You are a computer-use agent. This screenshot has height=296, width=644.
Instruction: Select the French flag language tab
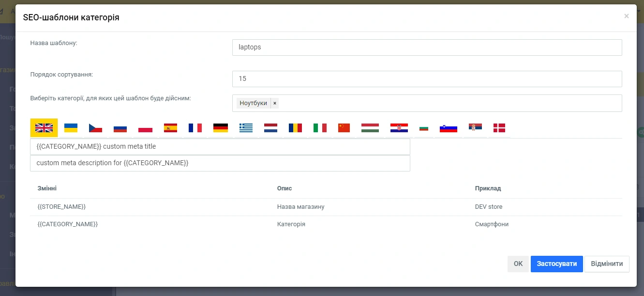point(195,128)
